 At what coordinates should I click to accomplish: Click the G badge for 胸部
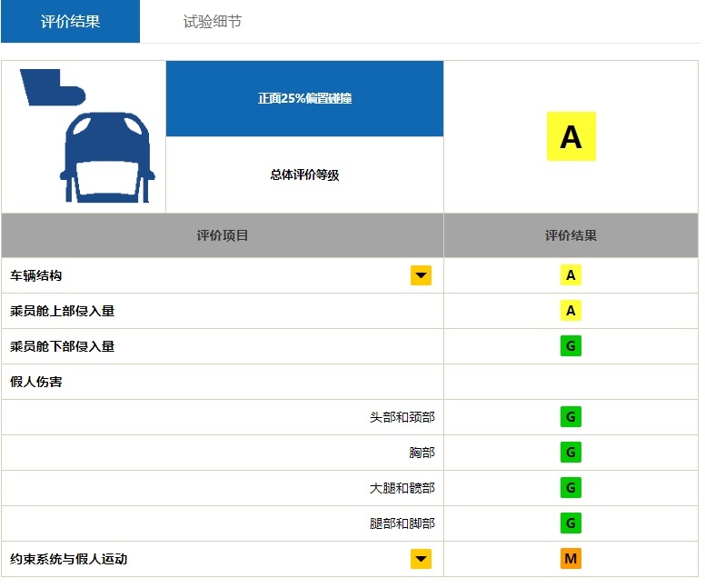(x=571, y=453)
